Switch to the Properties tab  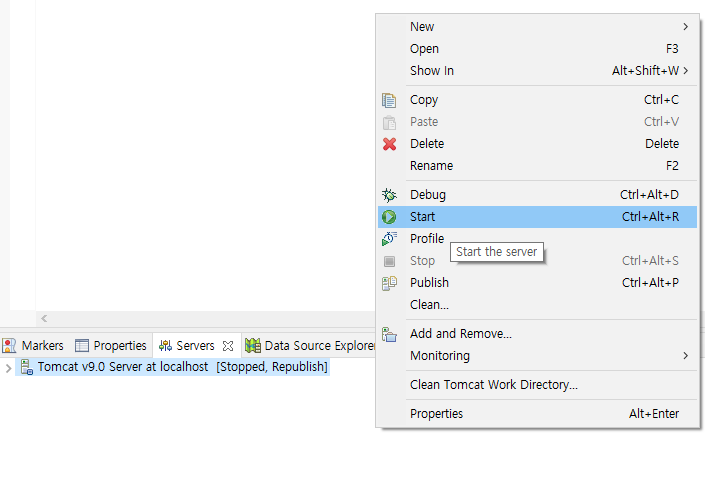point(111,345)
